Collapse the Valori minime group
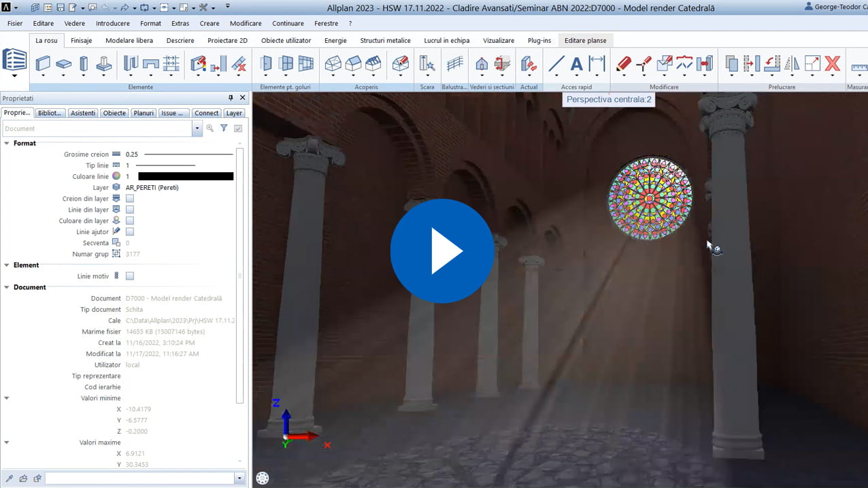This screenshot has height=488, width=868. click(7, 398)
